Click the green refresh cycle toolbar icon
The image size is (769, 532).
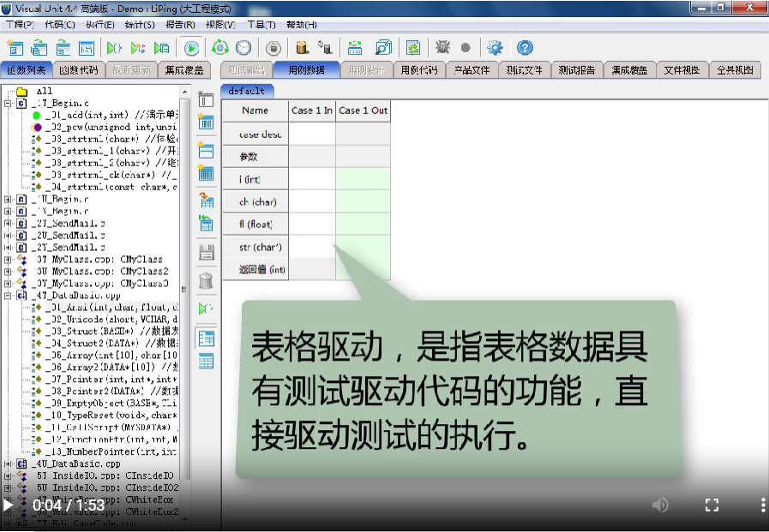click(x=220, y=48)
